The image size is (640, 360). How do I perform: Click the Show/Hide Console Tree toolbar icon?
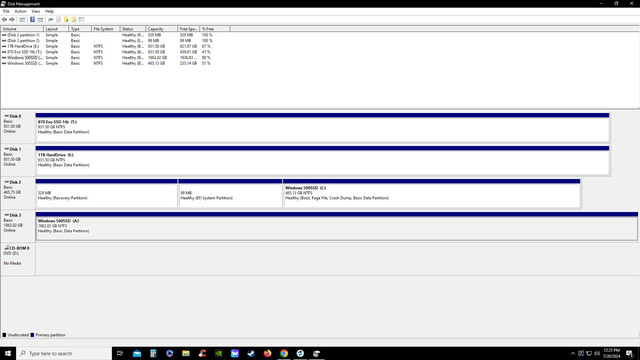22,20
